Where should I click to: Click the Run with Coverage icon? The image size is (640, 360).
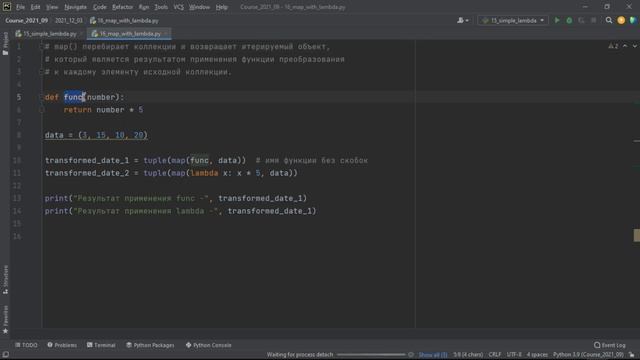tap(581, 20)
